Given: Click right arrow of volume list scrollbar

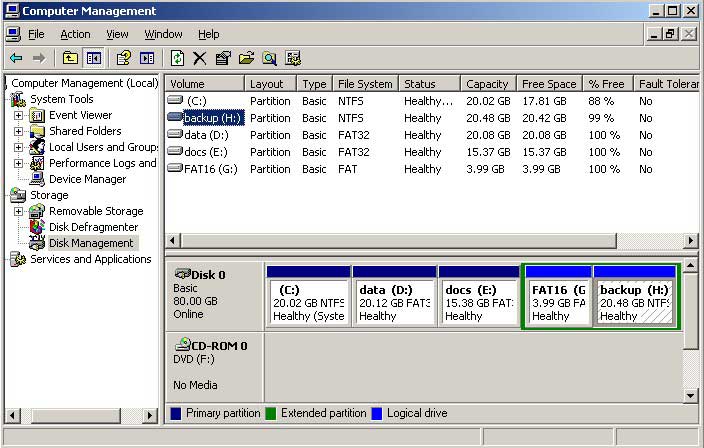Looking at the screenshot, I should coord(691,241).
